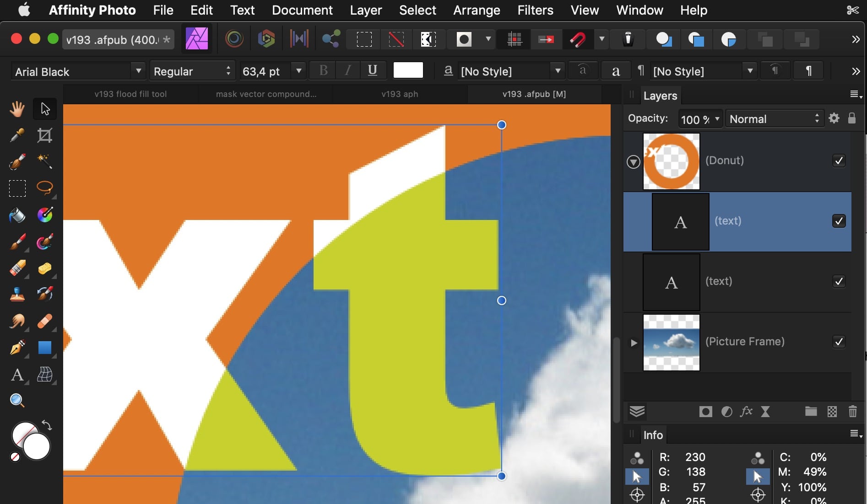Image resolution: width=867 pixels, height=504 pixels.
Task: Open the Info panel options menu
Action: 856,434
